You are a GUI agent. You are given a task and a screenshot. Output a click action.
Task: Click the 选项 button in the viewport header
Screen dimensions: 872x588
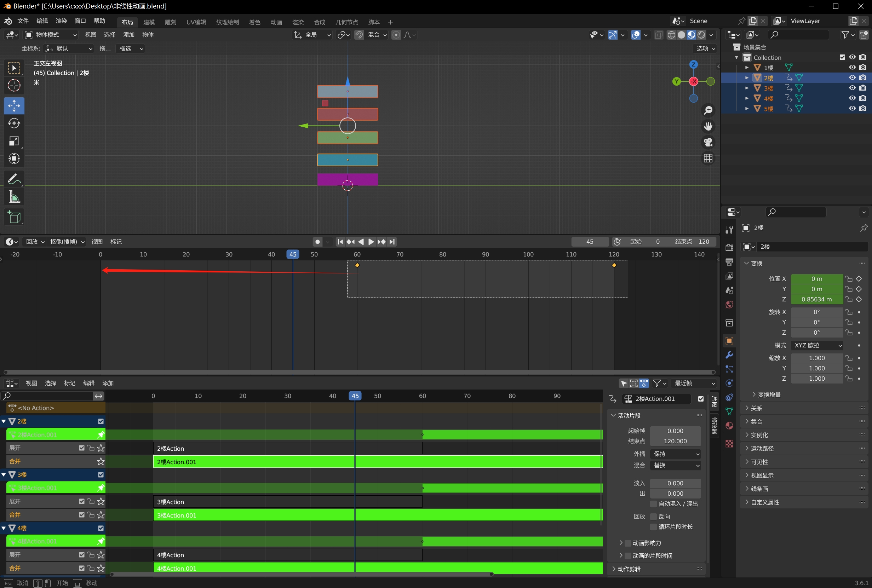[x=705, y=48]
